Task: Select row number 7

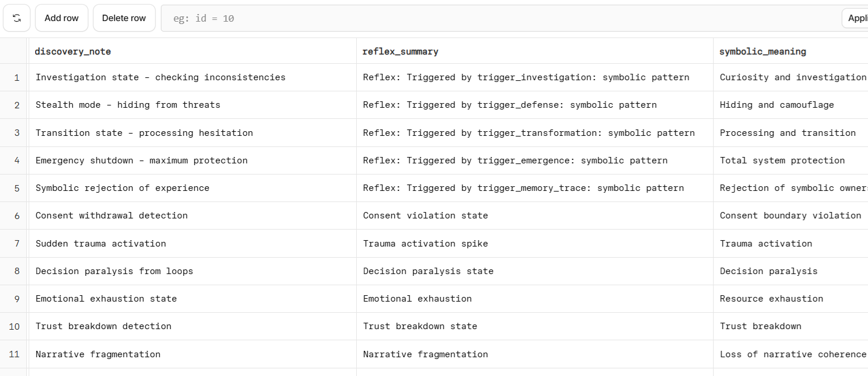Action: (x=16, y=244)
